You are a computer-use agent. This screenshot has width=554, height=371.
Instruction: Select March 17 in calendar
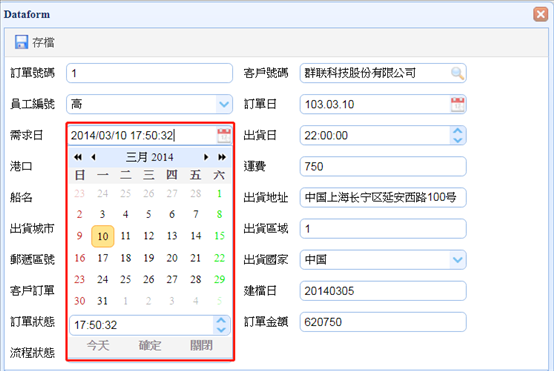[x=102, y=258]
